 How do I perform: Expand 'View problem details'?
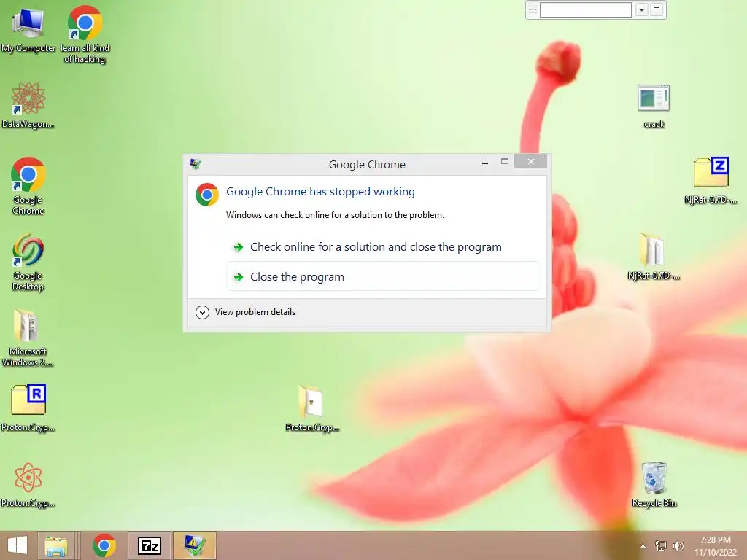pyautogui.click(x=246, y=312)
